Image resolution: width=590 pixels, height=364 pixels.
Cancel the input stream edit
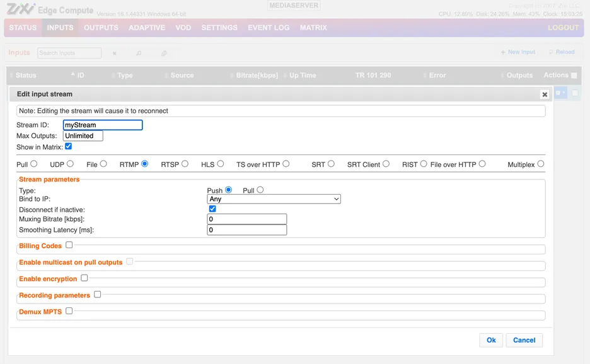[524, 340]
